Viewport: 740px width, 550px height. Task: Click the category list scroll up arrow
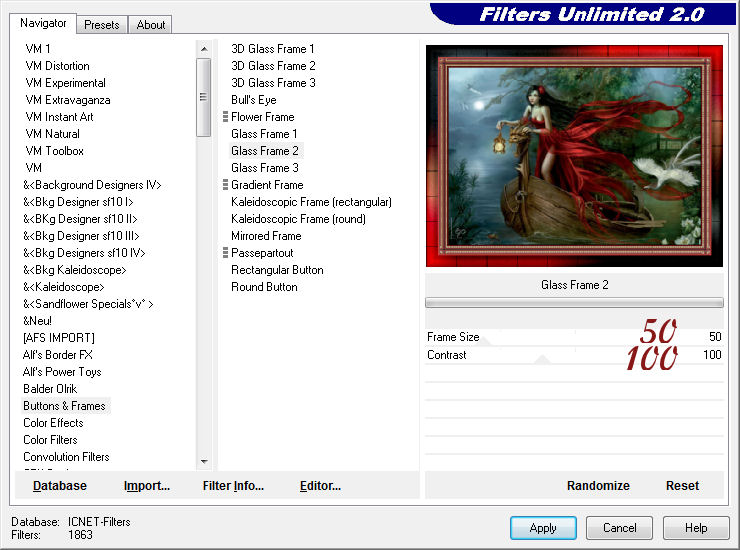[204, 49]
